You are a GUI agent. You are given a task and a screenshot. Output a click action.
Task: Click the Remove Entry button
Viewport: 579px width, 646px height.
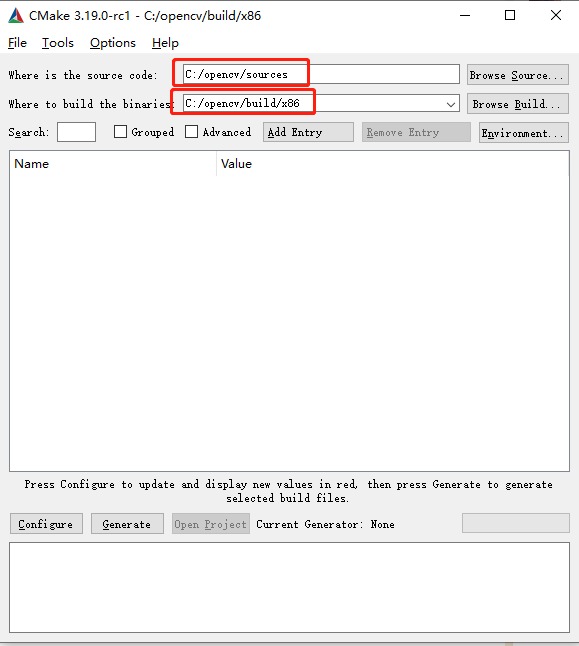pyautogui.click(x=416, y=132)
